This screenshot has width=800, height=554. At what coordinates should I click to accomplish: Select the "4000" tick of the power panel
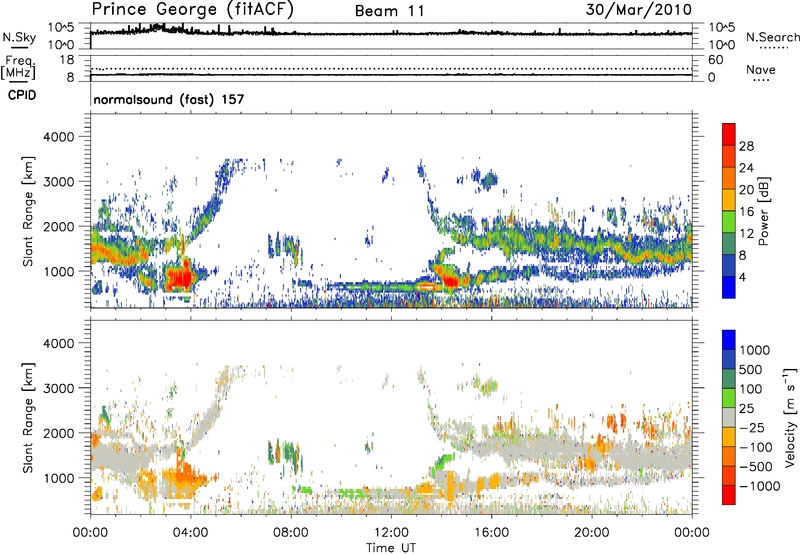point(59,137)
